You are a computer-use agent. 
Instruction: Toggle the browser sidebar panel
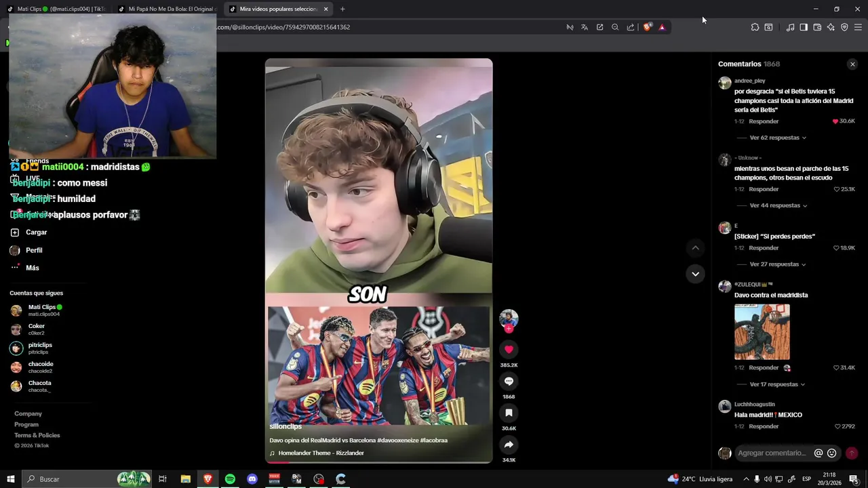coord(804,27)
